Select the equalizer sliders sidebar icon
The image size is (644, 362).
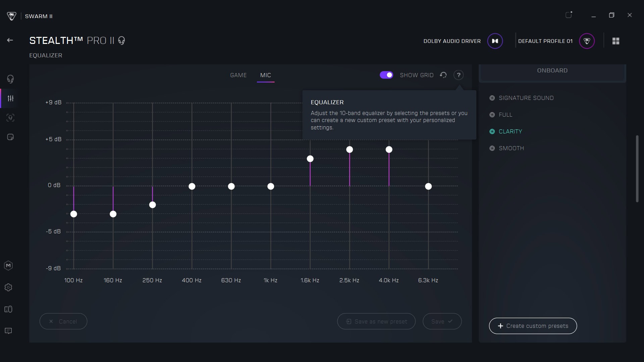[10, 99]
